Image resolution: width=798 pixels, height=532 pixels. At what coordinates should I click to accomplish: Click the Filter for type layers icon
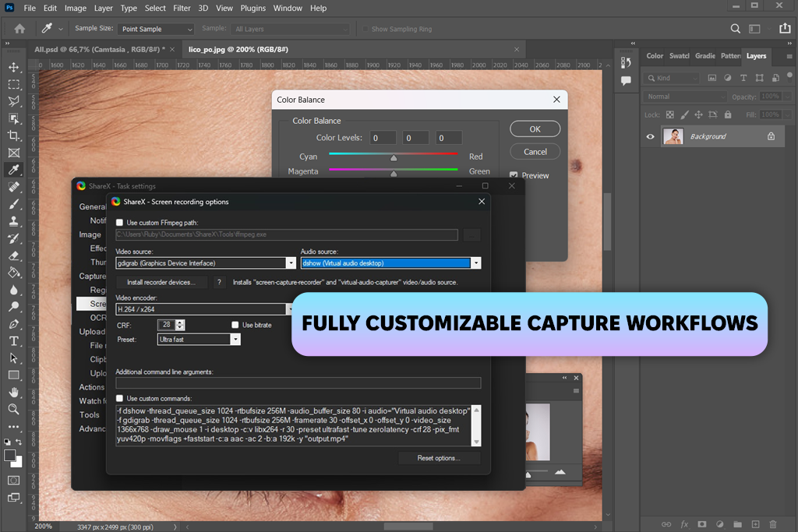[x=743, y=78]
